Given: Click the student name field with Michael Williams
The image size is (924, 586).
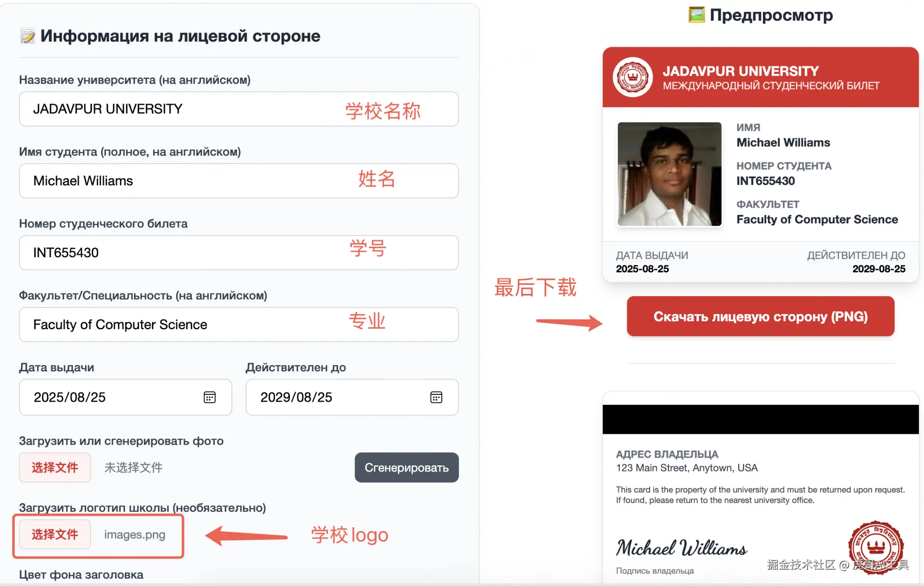Looking at the screenshot, I should [x=239, y=181].
